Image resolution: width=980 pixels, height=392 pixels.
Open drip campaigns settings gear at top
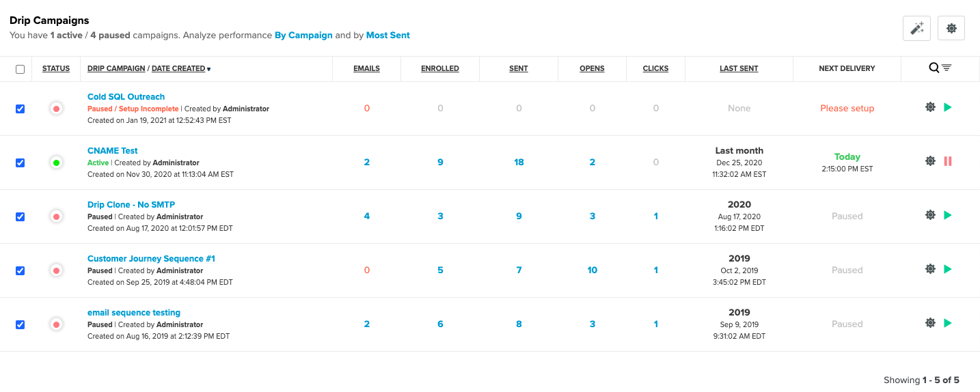[951, 28]
